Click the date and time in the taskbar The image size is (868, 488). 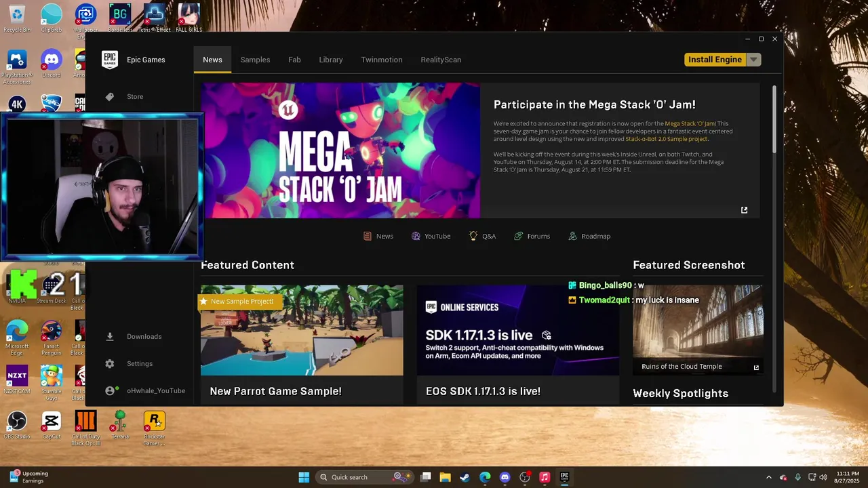click(848, 477)
